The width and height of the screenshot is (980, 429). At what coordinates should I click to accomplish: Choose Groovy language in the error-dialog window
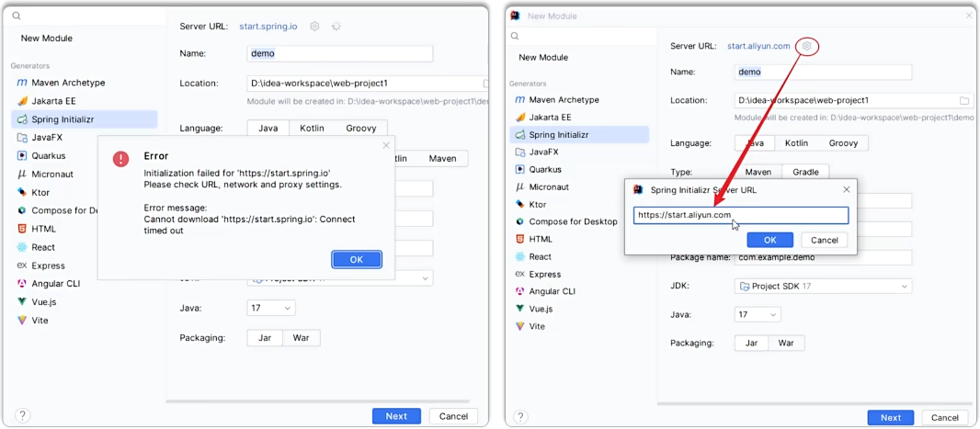[x=361, y=128]
